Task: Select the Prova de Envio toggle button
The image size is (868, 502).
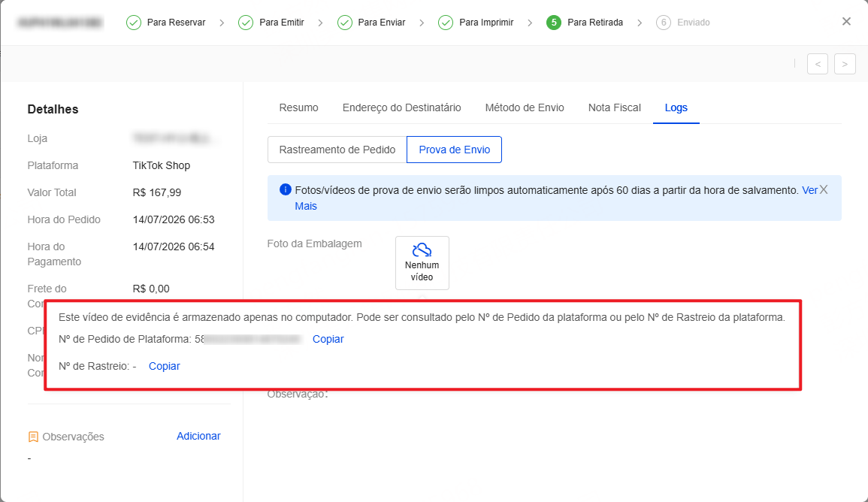Action: [x=455, y=150]
